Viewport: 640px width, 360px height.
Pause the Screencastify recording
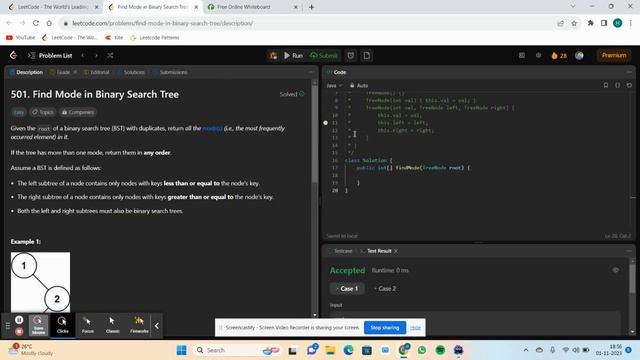pyautogui.click(x=19, y=320)
